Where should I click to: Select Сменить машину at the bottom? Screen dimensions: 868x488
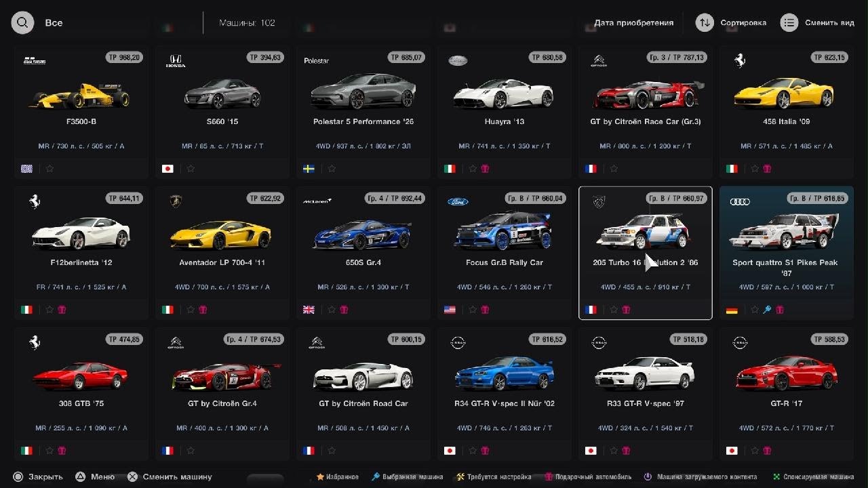(177, 476)
